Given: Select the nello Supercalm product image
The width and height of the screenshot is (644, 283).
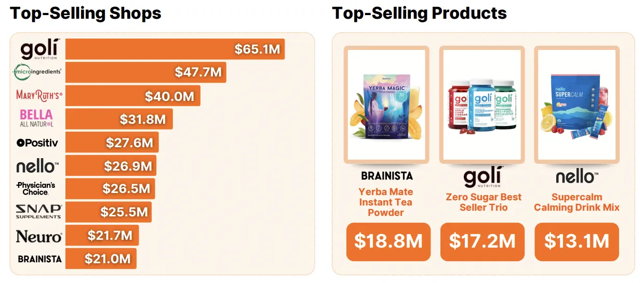Looking at the screenshot, I should (576, 106).
